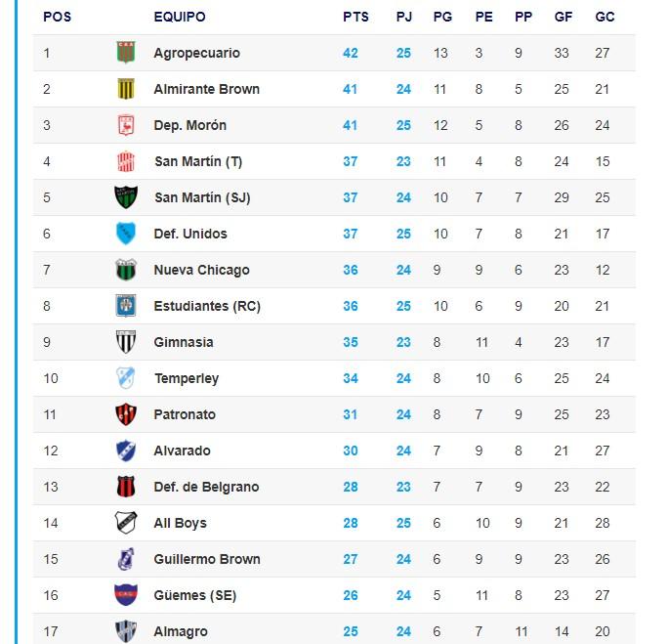Image resolution: width=668 pixels, height=644 pixels.
Task: Click the Def. Unidos crest icon
Action: click(125, 234)
